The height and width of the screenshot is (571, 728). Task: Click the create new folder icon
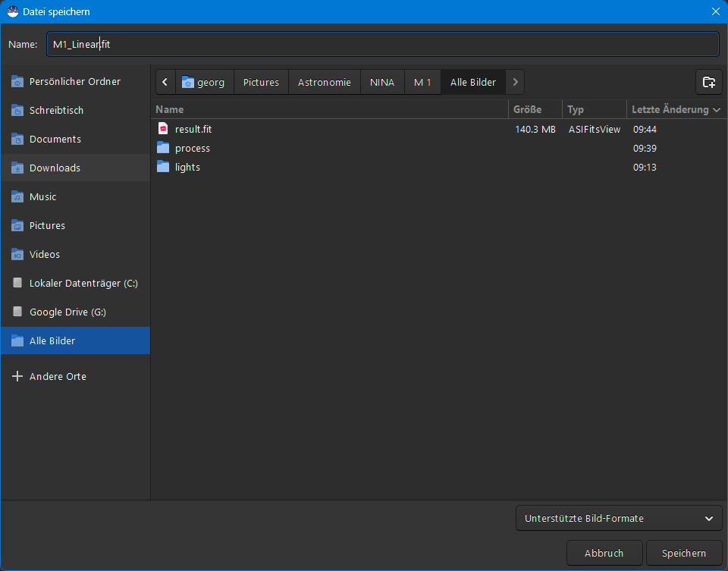point(708,82)
